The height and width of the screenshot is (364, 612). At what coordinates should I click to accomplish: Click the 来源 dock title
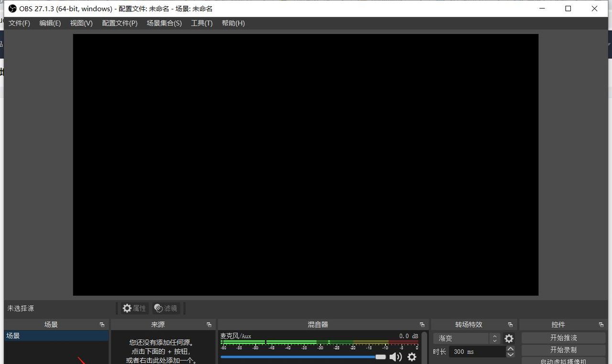pos(158,325)
